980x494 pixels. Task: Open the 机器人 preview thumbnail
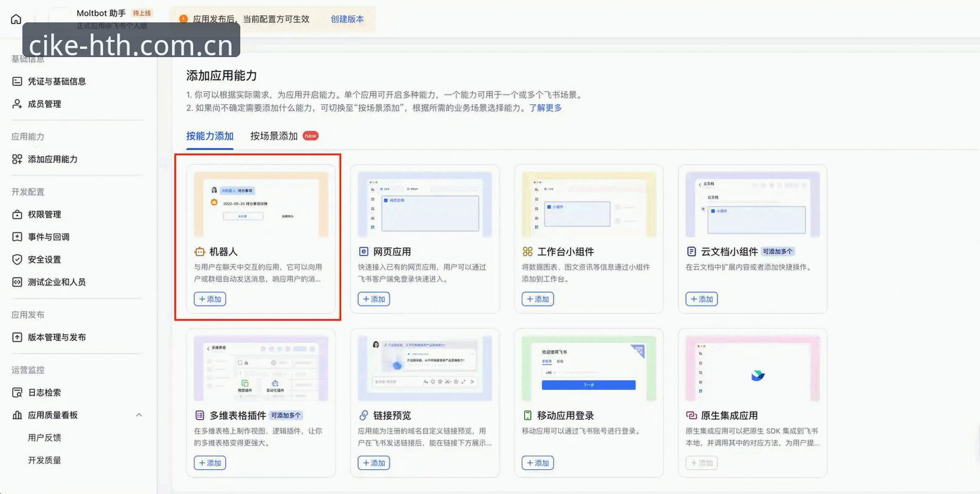tap(261, 204)
